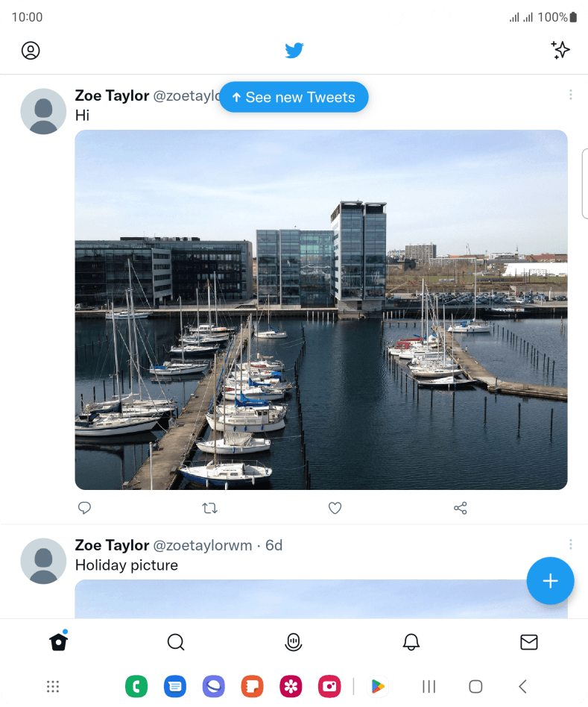Viewport: 588px width, 707px height.
Task: Compose a new tweet with plus button
Action: 550,581
